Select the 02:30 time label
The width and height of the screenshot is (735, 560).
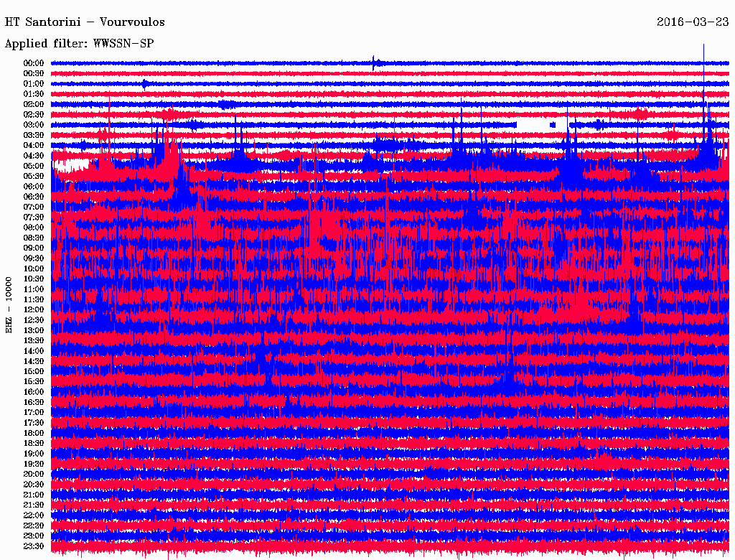pos(34,115)
